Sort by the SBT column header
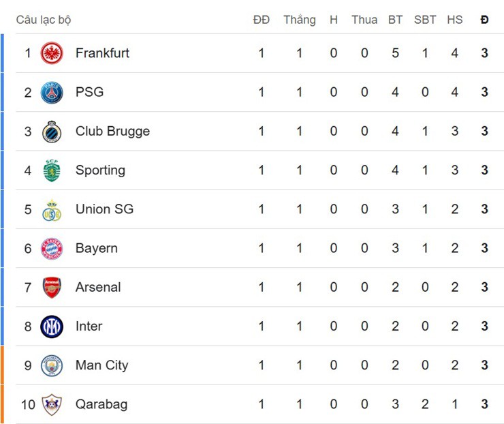The image size is (504, 424). [x=425, y=20]
